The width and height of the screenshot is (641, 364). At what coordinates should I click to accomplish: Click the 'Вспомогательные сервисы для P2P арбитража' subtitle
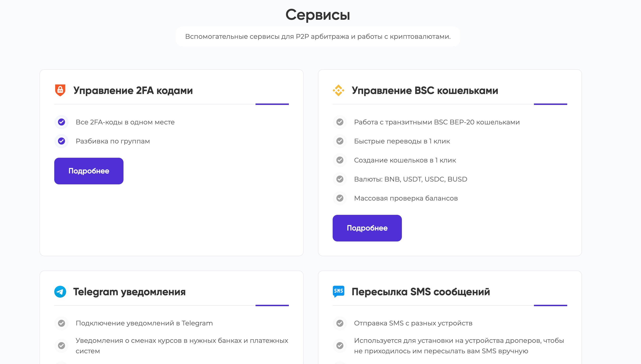[x=318, y=36]
